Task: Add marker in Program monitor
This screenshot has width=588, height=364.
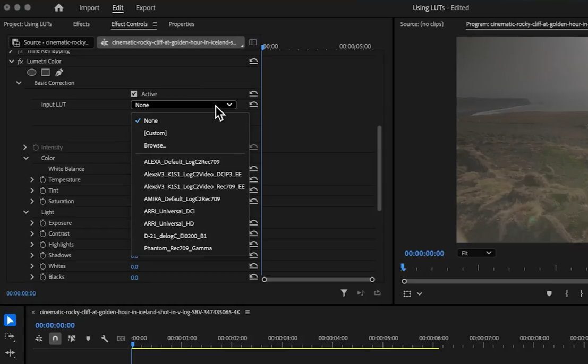Action: coord(549,293)
